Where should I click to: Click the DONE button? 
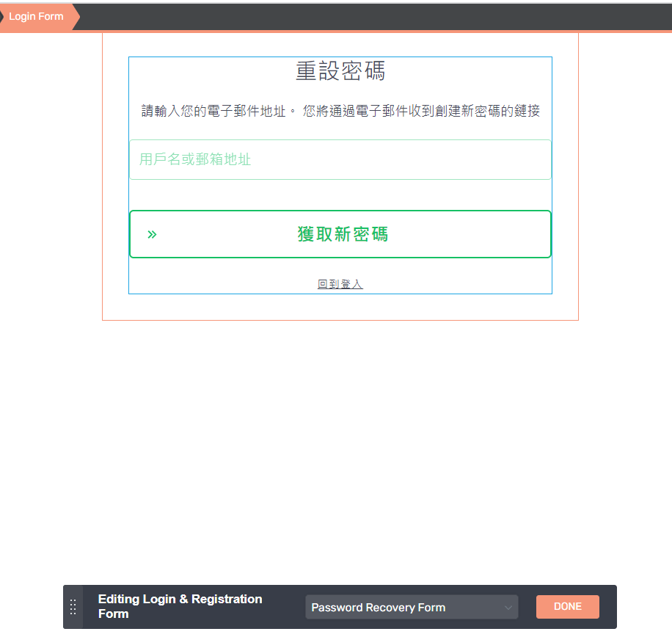(567, 607)
